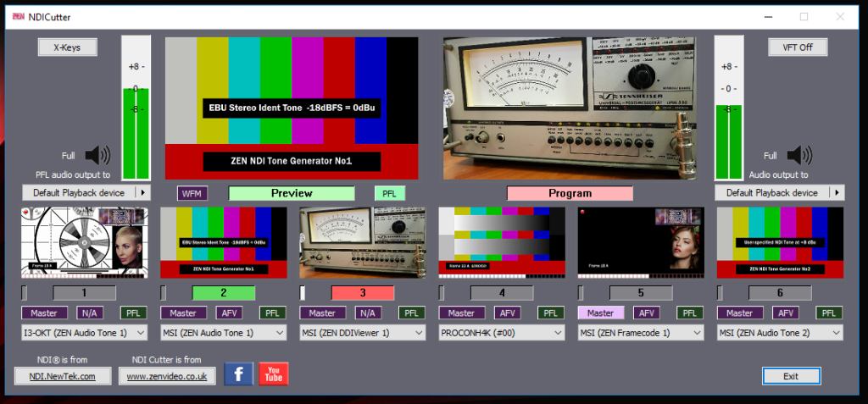This screenshot has height=404, width=868.
Task: Select source thumbnail 1 test card
Action: [x=85, y=242]
